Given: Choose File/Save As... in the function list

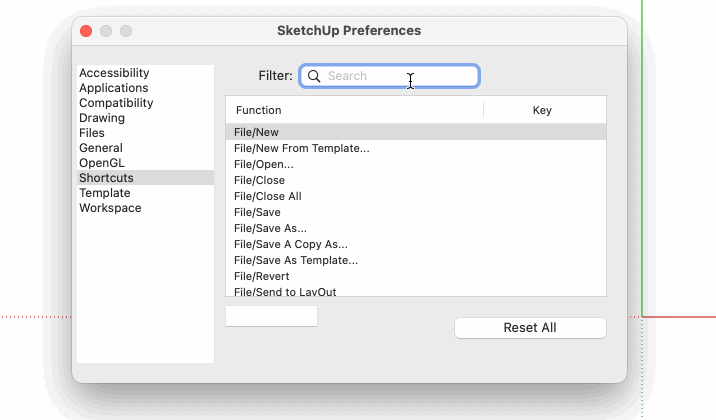Looking at the screenshot, I should click(271, 228).
